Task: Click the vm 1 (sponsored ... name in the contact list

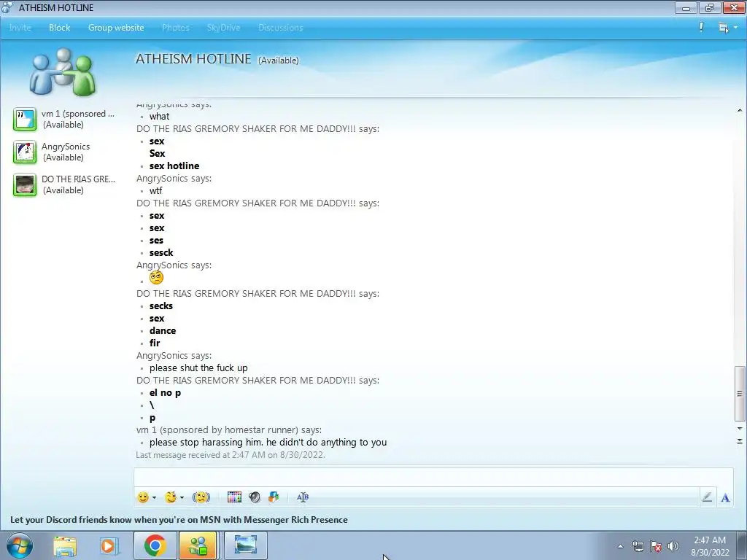Action: coord(78,114)
